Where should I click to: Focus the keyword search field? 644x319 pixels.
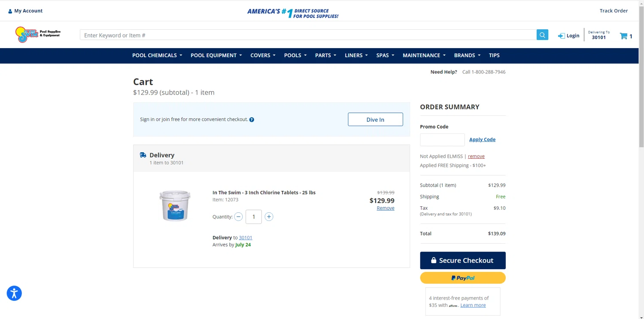(x=308, y=35)
